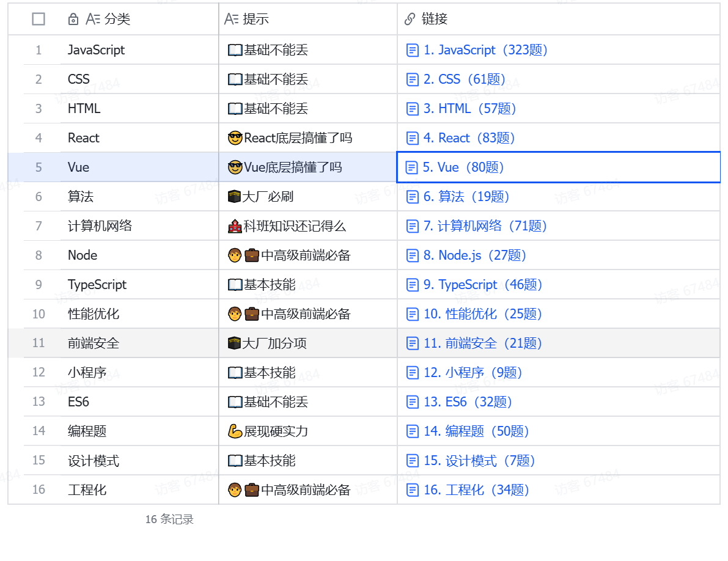The height and width of the screenshot is (561, 728).
Task: Select the React底层搞懂了吗 hint cell
Action: point(308,138)
